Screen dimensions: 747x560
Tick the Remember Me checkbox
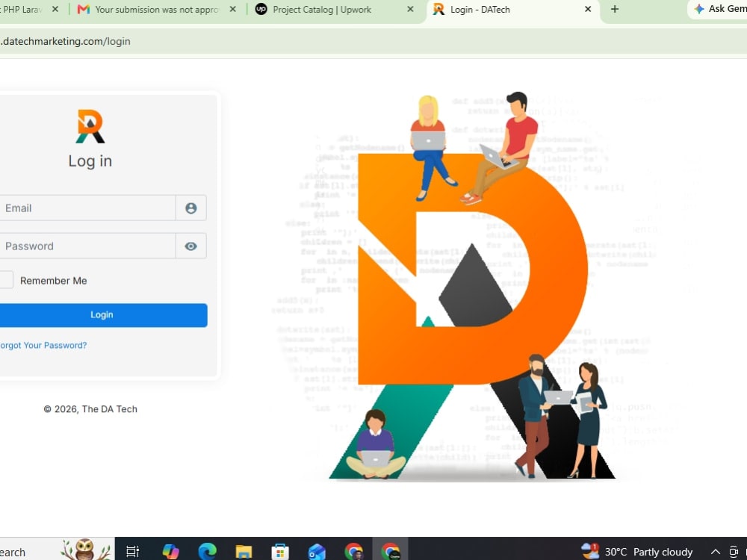click(x=6, y=280)
